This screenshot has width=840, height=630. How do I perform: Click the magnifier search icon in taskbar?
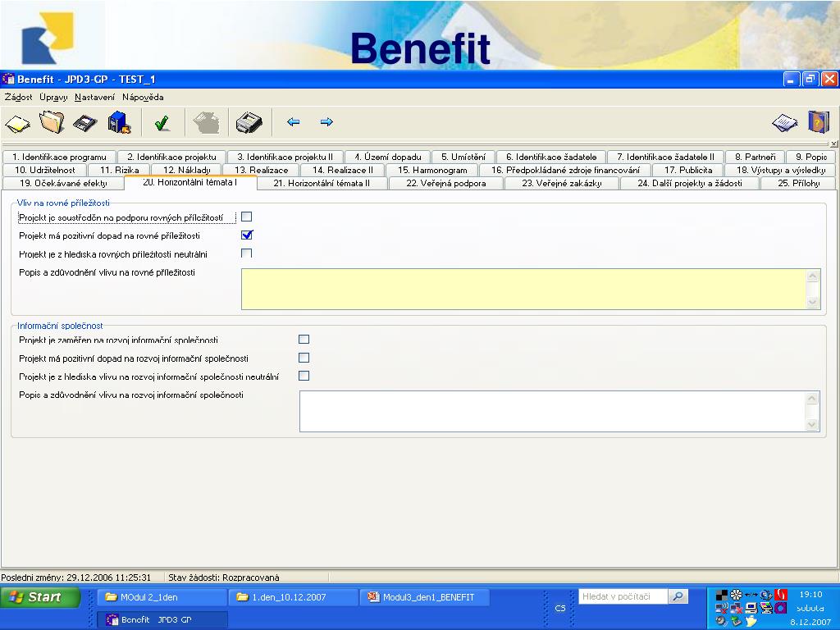678,596
